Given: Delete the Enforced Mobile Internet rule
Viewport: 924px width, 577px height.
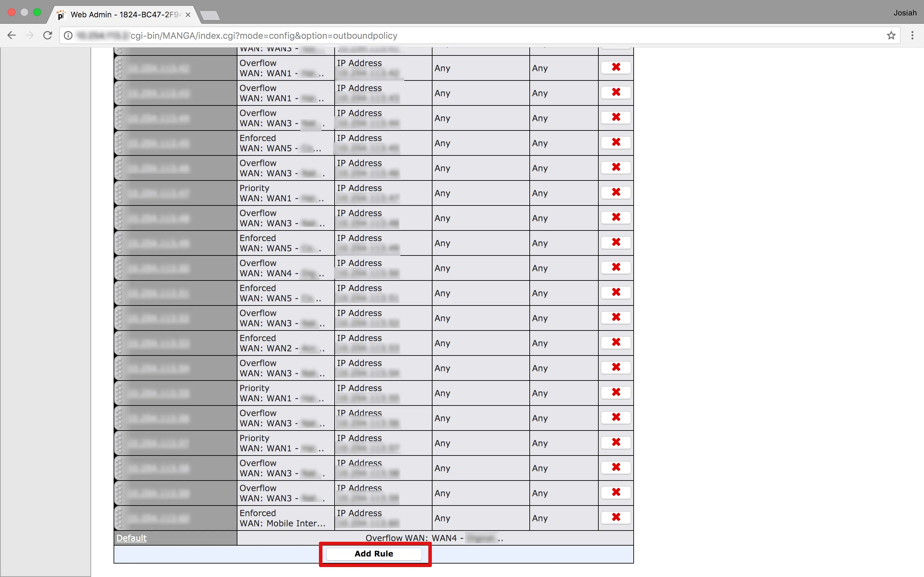Looking at the screenshot, I should pyautogui.click(x=615, y=517).
